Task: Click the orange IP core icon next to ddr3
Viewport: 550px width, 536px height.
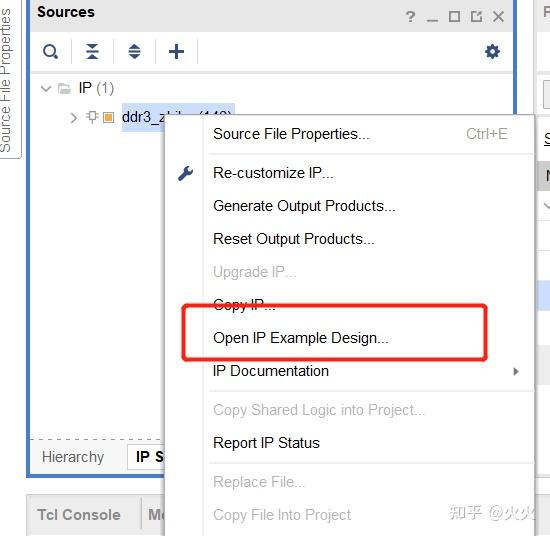Action: coord(108,118)
